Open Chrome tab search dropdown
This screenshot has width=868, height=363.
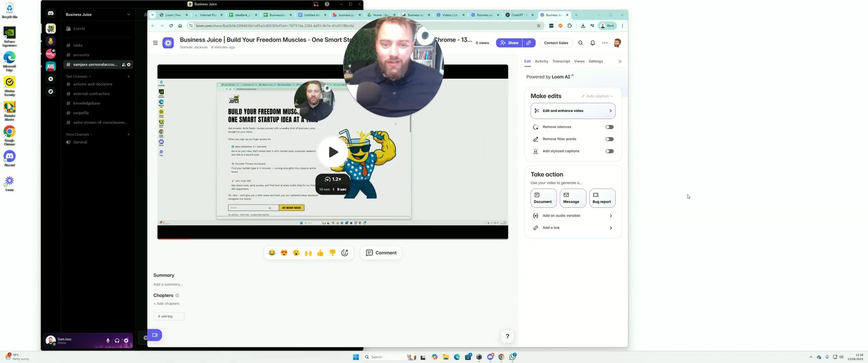click(152, 15)
